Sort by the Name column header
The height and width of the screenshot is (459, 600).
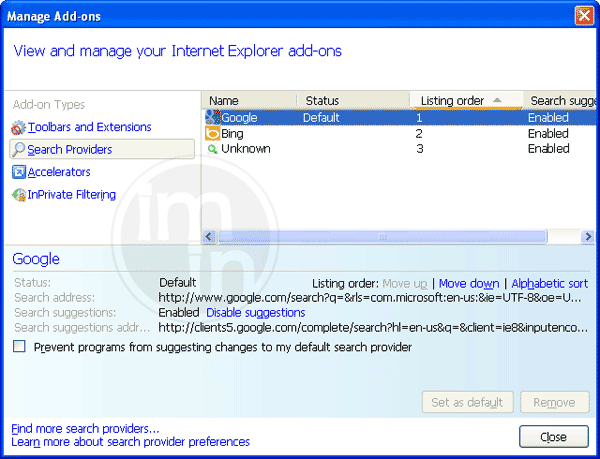click(249, 101)
